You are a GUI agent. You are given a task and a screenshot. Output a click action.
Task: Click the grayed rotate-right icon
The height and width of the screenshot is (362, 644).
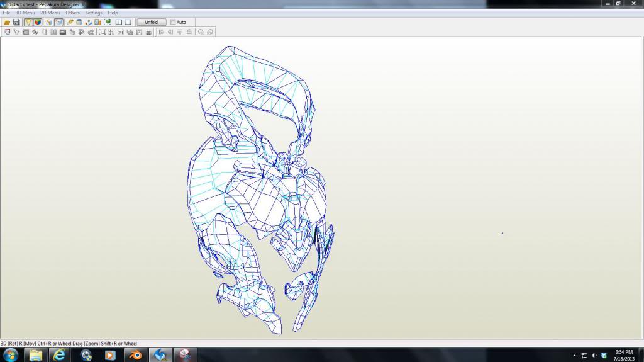click(x=210, y=32)
